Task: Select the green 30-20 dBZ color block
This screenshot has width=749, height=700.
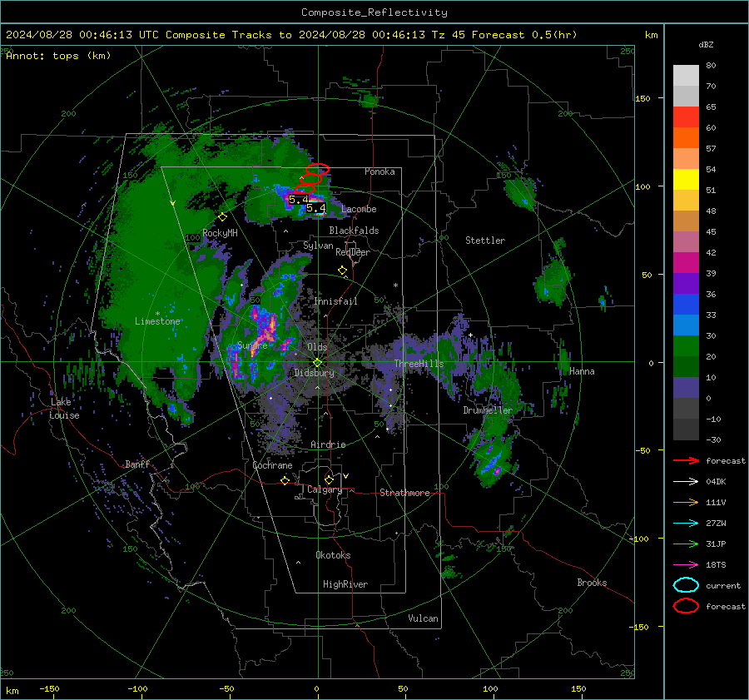Action: click(686, 345)
